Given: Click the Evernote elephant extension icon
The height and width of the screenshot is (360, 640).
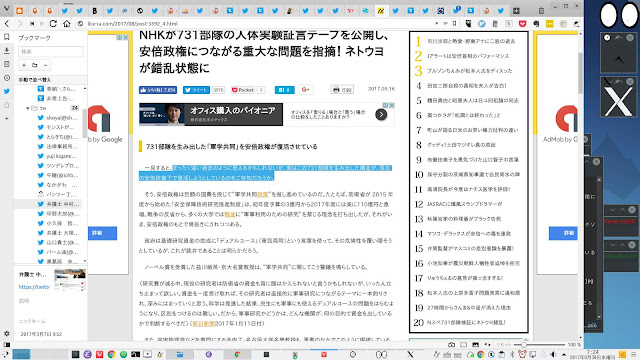Looking at the screenshot, I should pos(536,24).
